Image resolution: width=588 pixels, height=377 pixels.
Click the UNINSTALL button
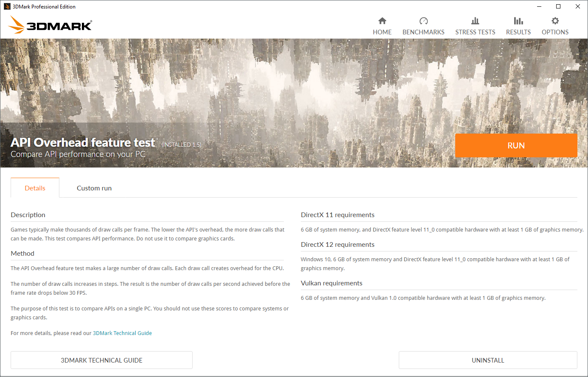(x=488, y=360)
